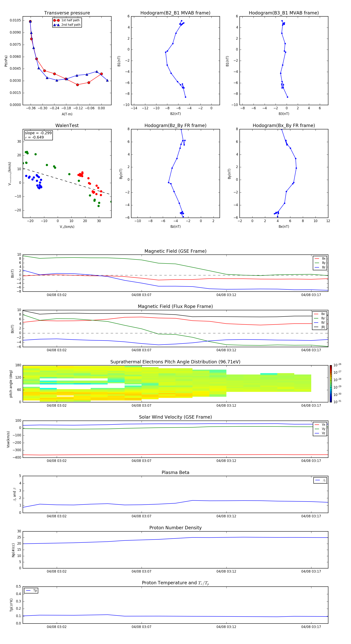Click the 'Bz' legend entry in GSE magnetic field
351x644 pixels.
tap(320, 267)
